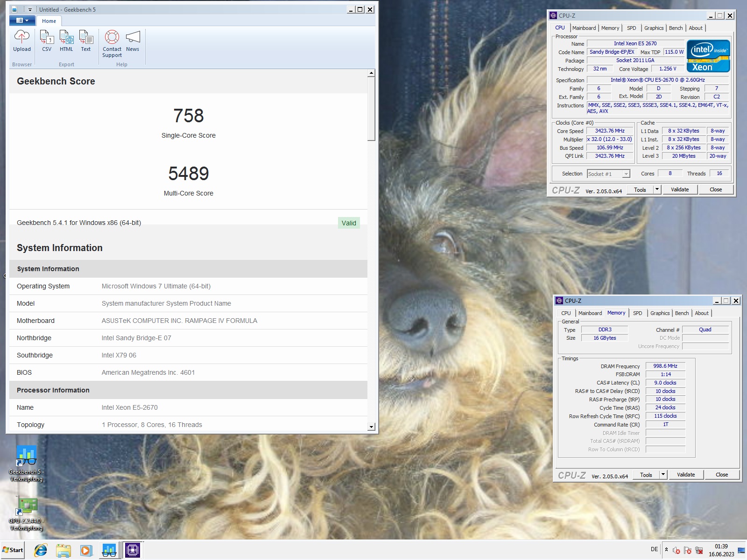
Task: Launch Internet Explorer from taskbar
Action: tap(41, 550)
